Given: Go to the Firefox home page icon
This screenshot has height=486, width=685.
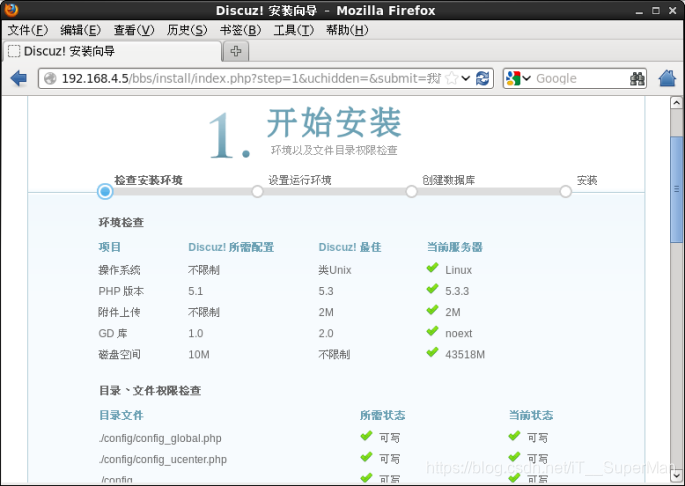Looking at the screenshot, I should [667, 79].
